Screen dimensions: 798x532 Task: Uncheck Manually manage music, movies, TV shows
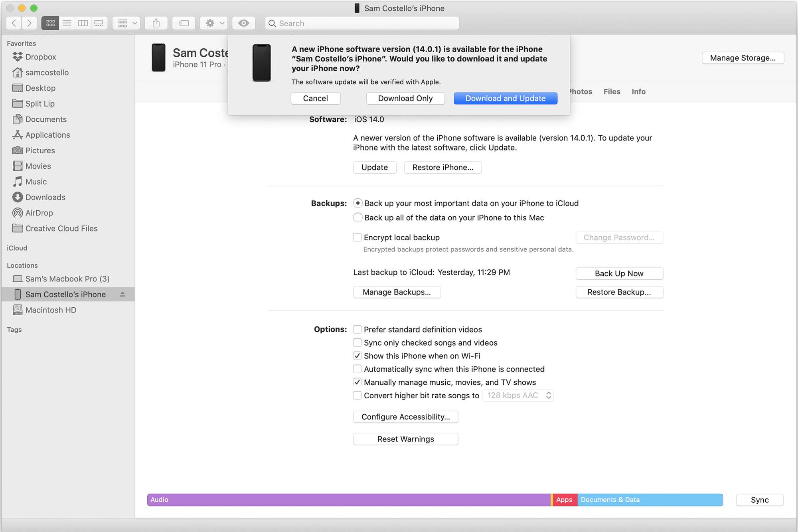358,382
